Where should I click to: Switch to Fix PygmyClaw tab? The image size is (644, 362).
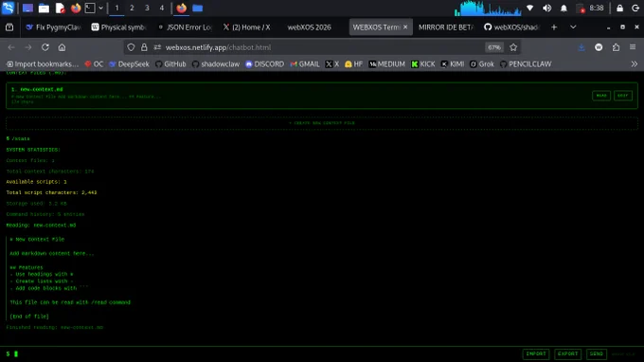pos(53,27)
